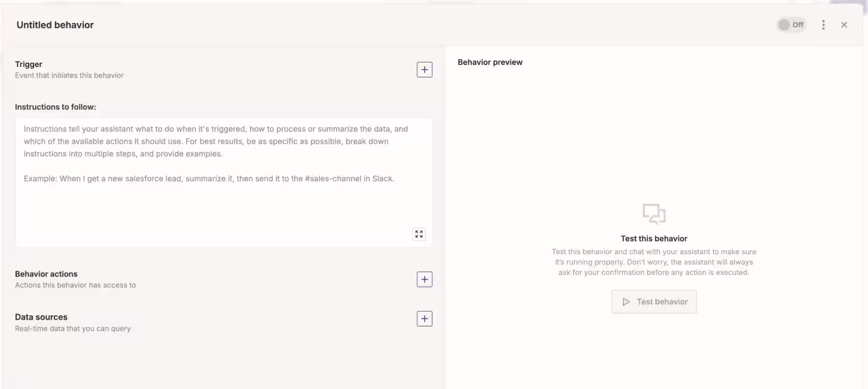Close the Untitled behavior panel
The height and width of the screenshot is (389, 868).
tap(844, 25)
